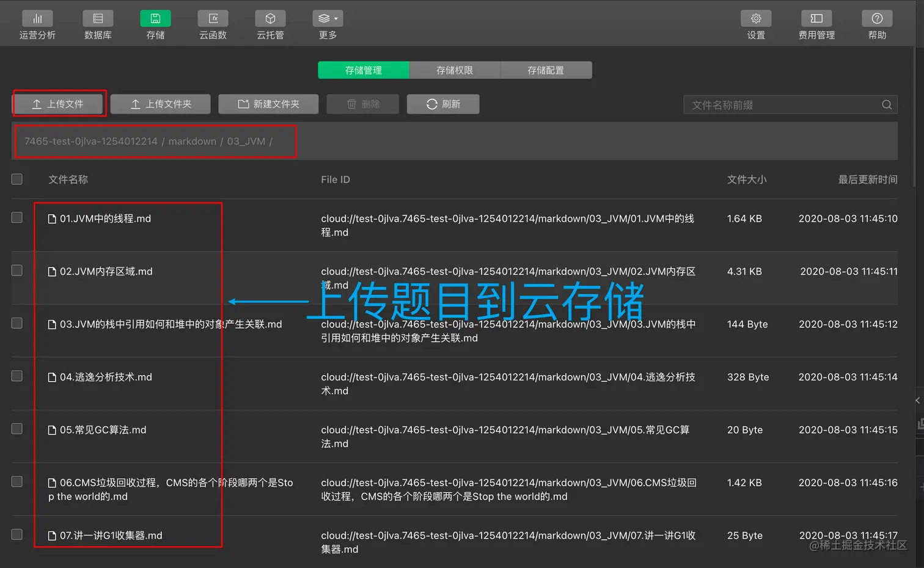The image size is (924, 568).
Task: Click the 1.64 KB size cell
Action: tap(744, 219)
